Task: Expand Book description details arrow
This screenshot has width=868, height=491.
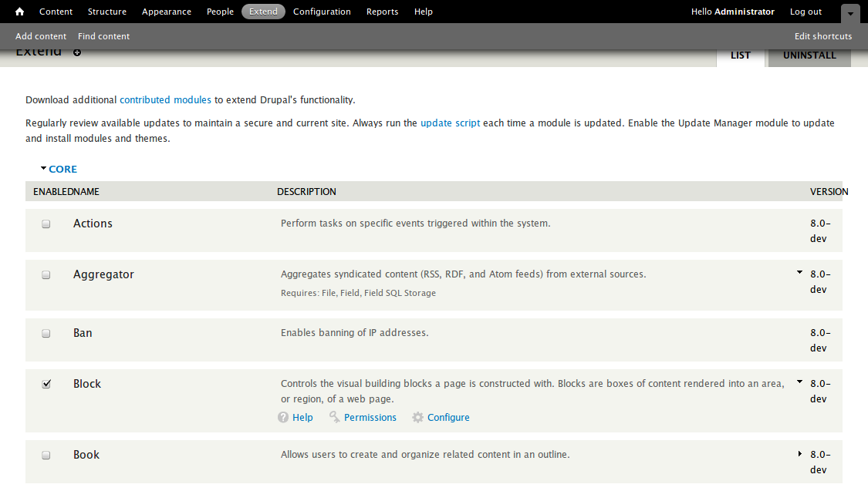Action: coord(800,453)
